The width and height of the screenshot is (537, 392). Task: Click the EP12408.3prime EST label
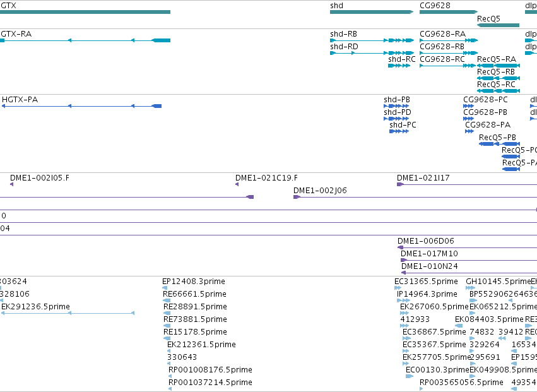pos(194,282)
